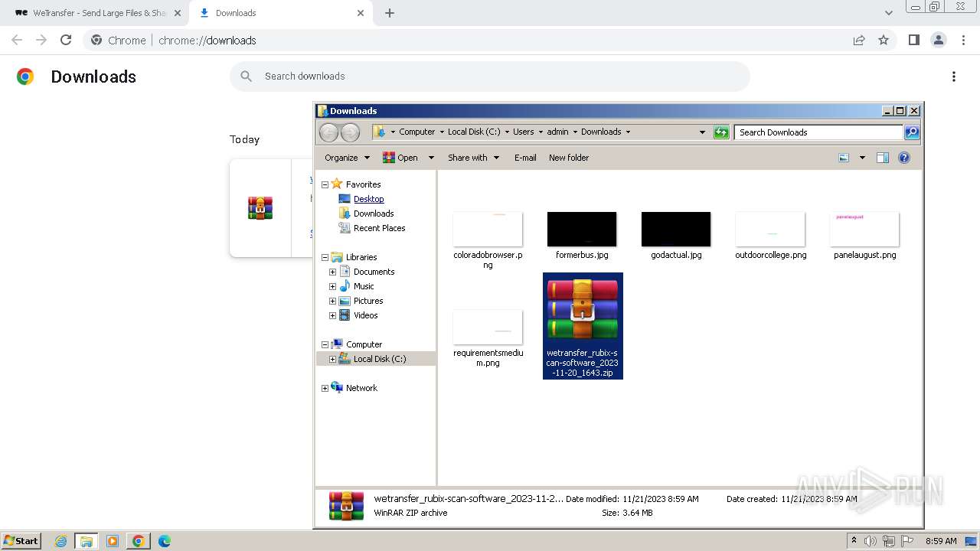This screenshot has height=551, width=980.
Task: Share this page icon in Chrome
Action: (859, 40)
